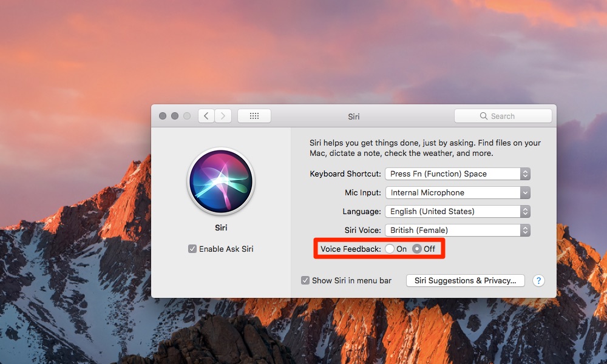Close the Siri preferences window
Screen dimensions: 607x364
pos(163,116)
